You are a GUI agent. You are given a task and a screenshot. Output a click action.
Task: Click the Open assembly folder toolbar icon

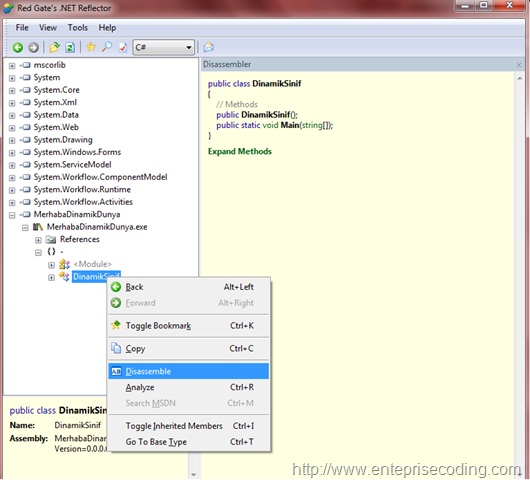pyautogui.click(x=54, y=47)
